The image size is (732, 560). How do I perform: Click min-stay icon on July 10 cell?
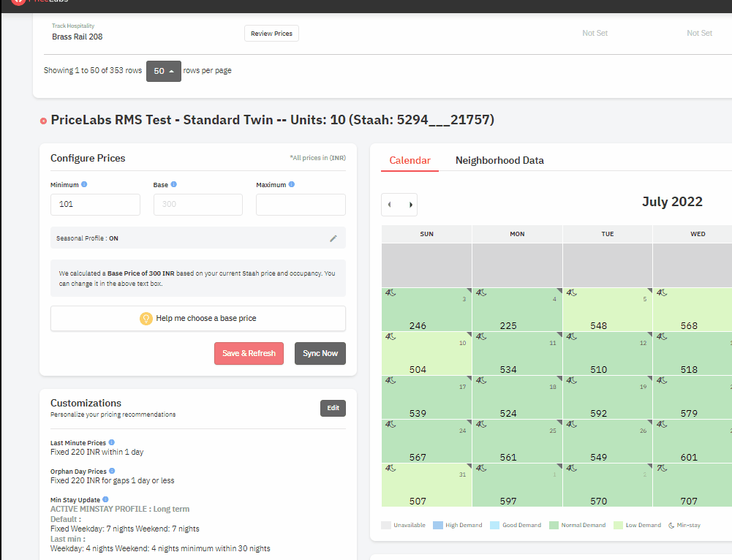point(390,336)
